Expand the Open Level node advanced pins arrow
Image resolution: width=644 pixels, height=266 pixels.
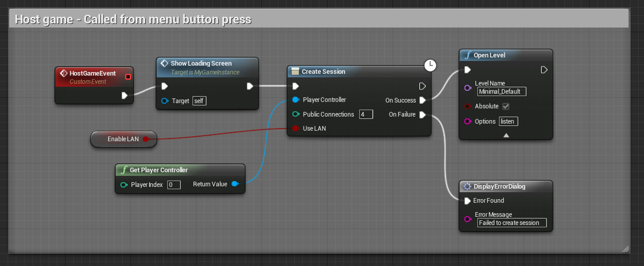pyautogui.click(x=506, y=135)
